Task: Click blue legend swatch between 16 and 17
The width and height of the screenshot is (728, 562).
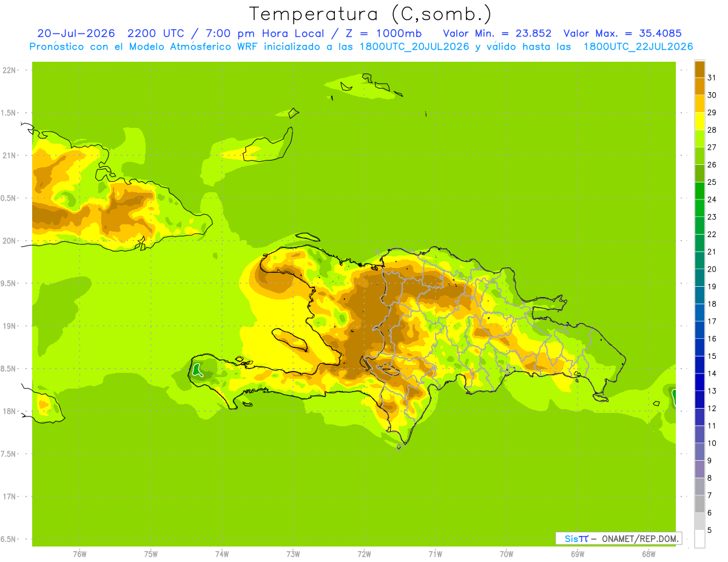Action: (x=699, y=330)
